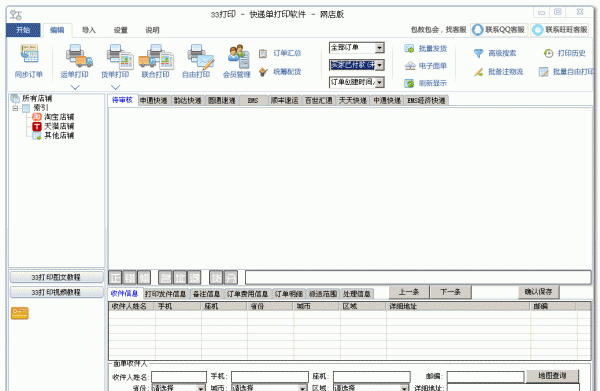This screenshot has width=600, height=391.
Task: Select the EMS经济快递 tab
Action: pyautogui.click(x=426, y=100)
